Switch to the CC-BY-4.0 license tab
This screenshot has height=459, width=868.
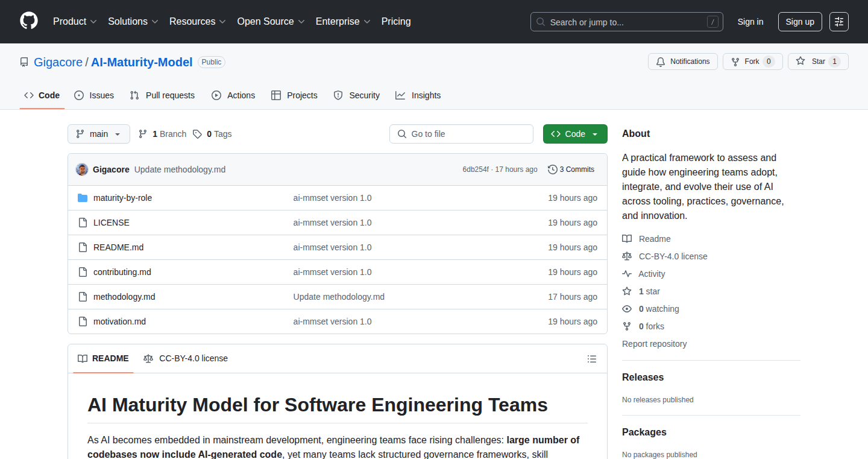tap(186, 358)
